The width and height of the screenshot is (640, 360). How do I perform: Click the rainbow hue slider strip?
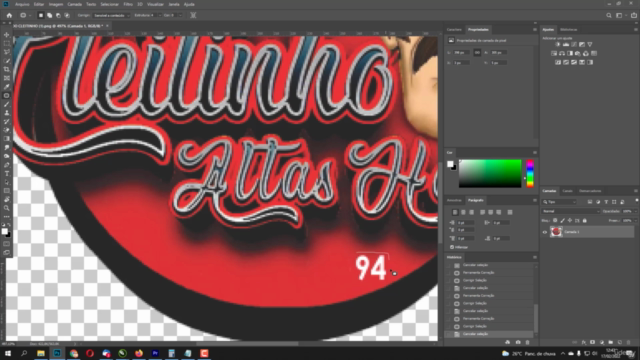(530, 173)
